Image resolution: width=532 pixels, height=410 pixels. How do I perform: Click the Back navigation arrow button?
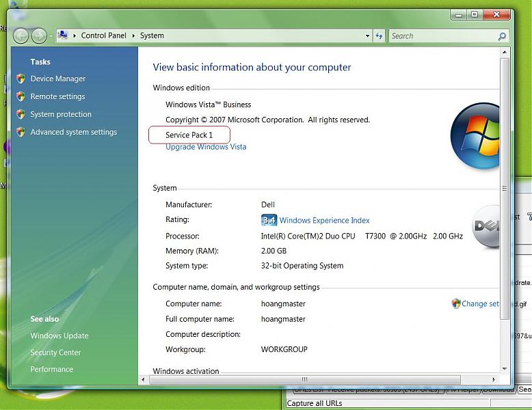coord(21,36)
